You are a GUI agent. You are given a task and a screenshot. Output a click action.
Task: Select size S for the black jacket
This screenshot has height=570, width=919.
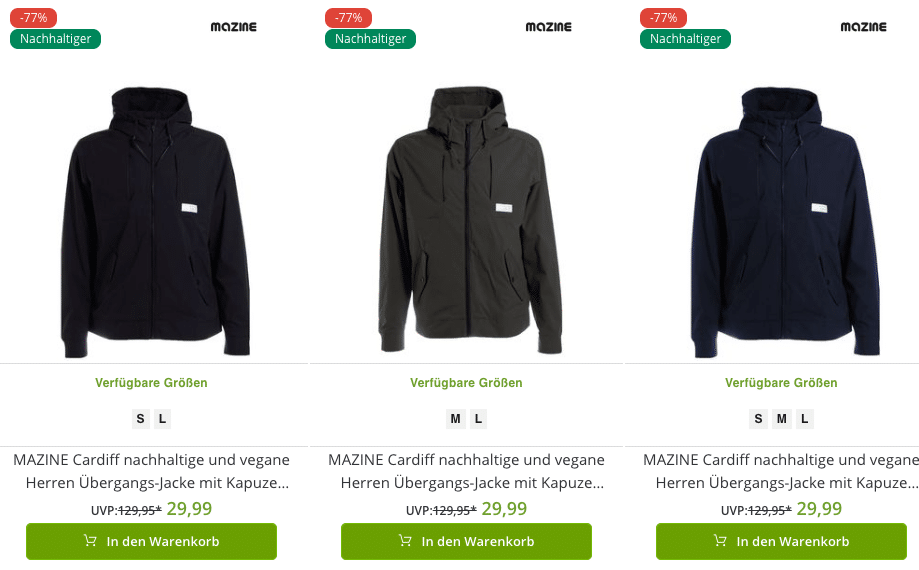[x=140, y=419]
